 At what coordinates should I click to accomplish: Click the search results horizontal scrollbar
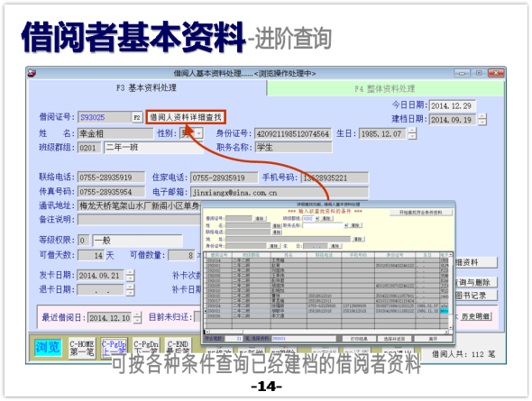point(326,332)
